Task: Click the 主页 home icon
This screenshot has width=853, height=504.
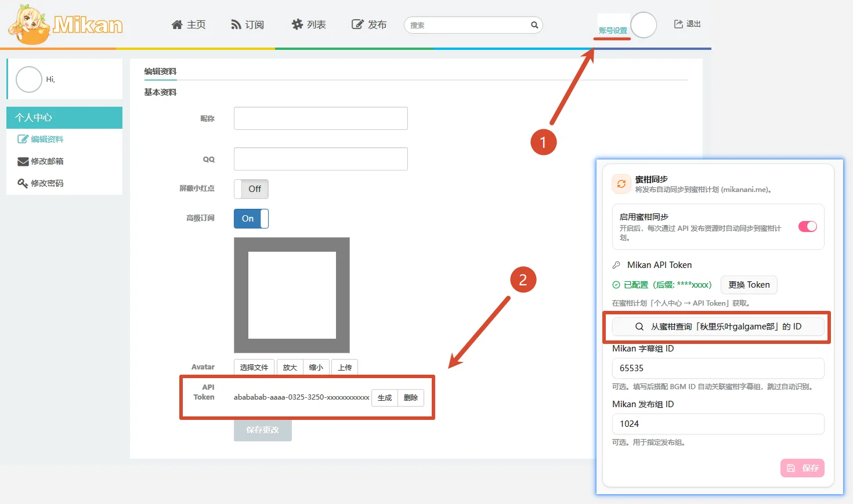Action: click(177, 24)
